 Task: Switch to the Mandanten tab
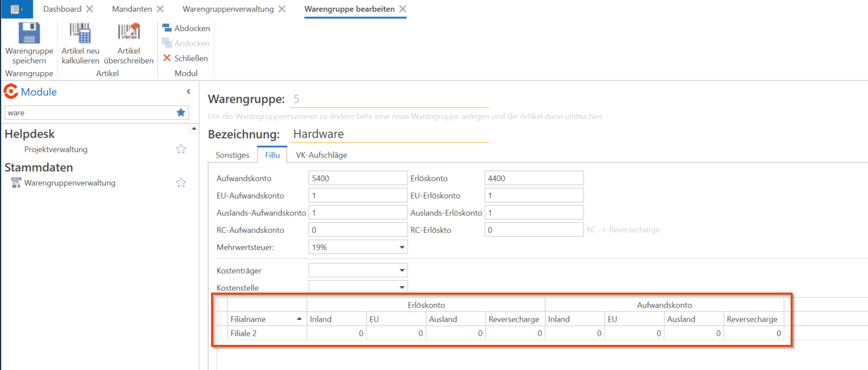click(x=131, y=9)
